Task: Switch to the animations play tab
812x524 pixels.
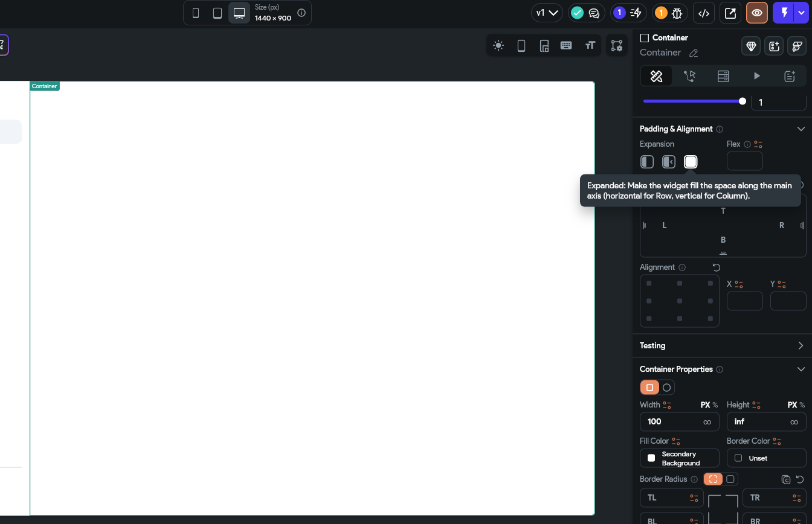Action: (756, 76)
